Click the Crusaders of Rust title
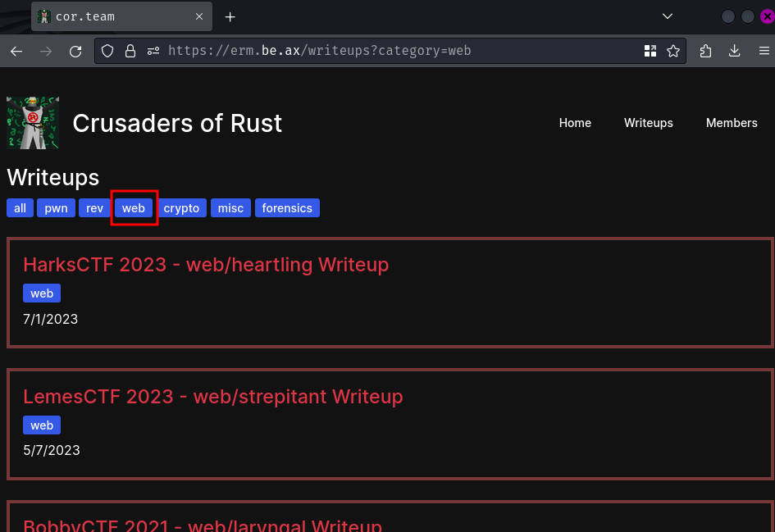Viewport: 775px width, 532px height. [x=177, y=124]
